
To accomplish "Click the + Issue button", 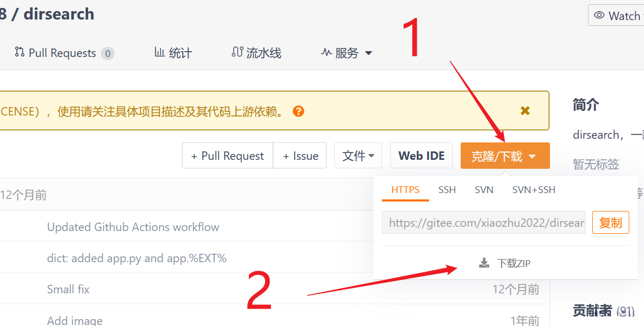I will click(300, 156).
